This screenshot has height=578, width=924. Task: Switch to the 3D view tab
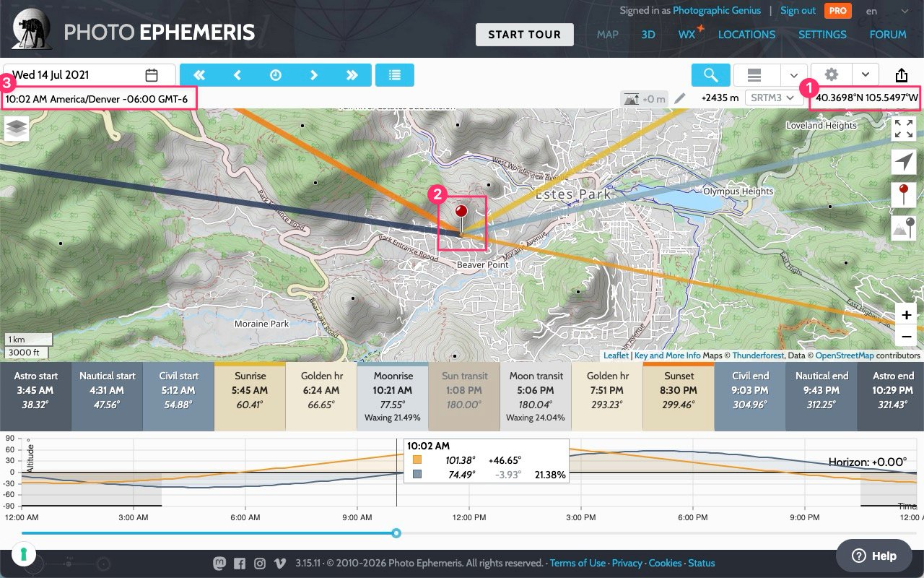[x=648, y=34]
